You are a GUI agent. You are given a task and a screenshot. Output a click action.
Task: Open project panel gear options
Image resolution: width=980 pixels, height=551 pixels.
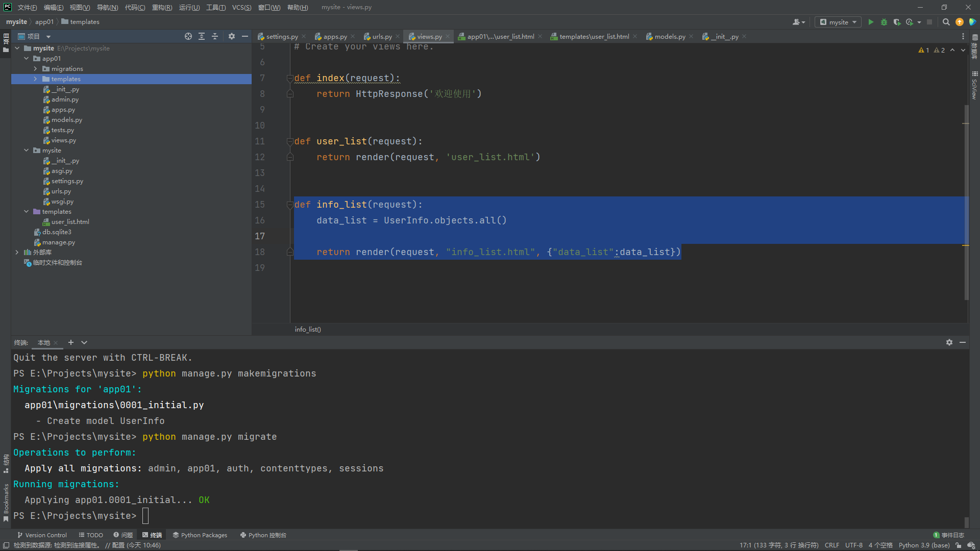232,36
